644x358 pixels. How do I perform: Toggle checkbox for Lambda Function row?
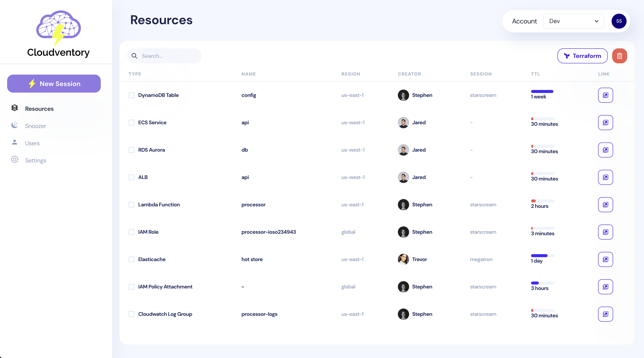(x=131, y=204)
